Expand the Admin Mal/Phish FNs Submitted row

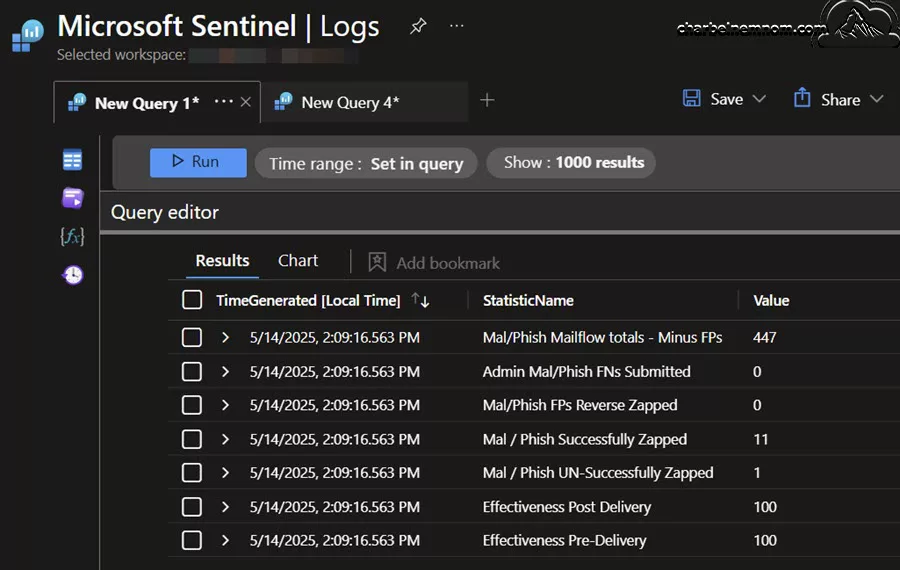click(x=225, y=372)
